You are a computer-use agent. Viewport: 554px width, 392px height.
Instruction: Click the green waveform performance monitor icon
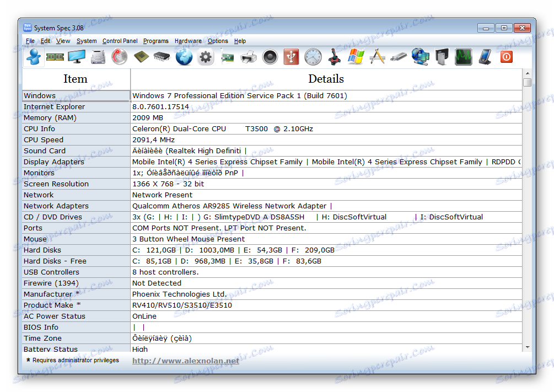(463, 57)
